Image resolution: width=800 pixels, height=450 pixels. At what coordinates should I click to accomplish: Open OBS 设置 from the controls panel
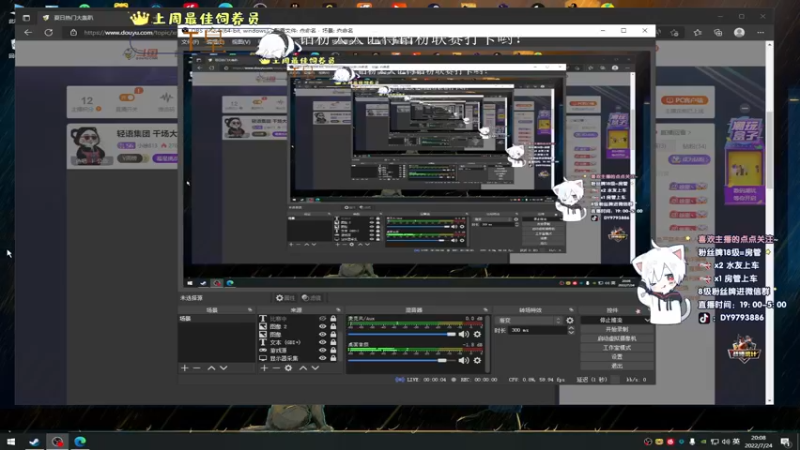pyautogui.click(x=617, y=357)
